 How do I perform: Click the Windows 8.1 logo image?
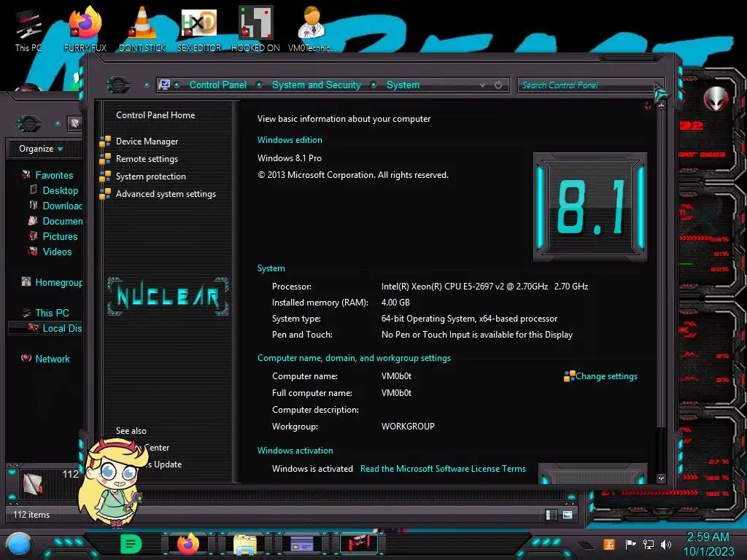click(589, 207)
